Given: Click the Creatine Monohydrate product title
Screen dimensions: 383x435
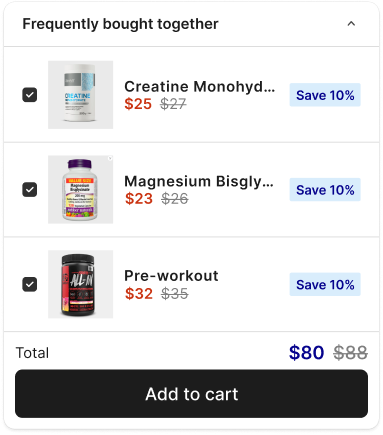Looking at the screenshot, I should click(199, 87).
